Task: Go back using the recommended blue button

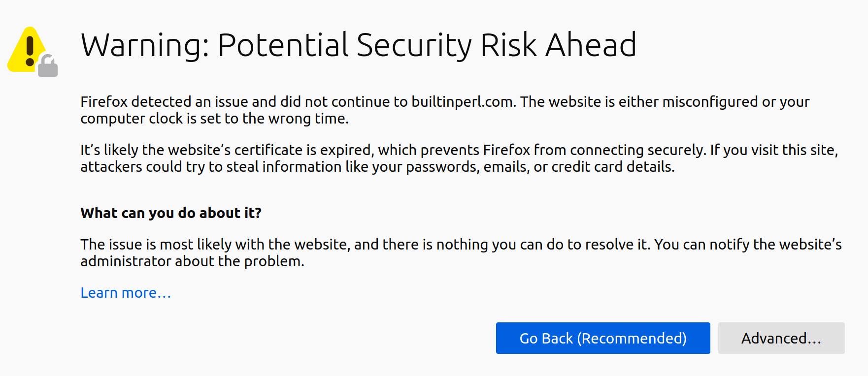Action: click(603, 338)
